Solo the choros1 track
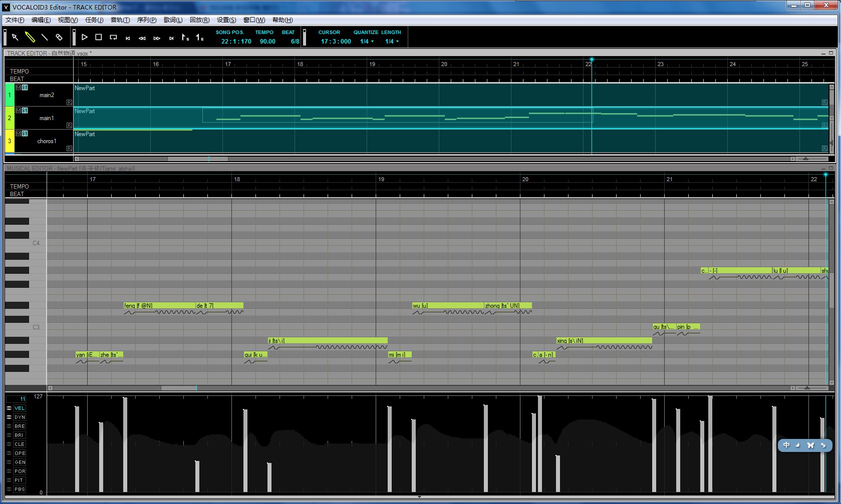Image resolution: width=841 pixels, height=504 pixels. tap(25, 133)
